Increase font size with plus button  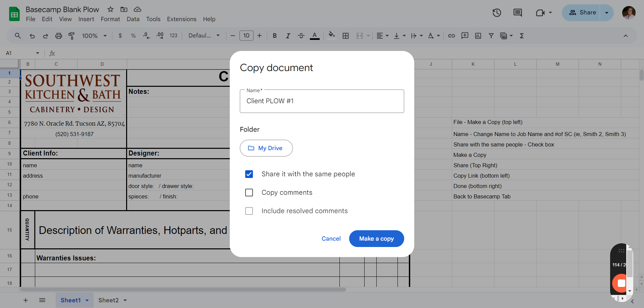[259, 36]
